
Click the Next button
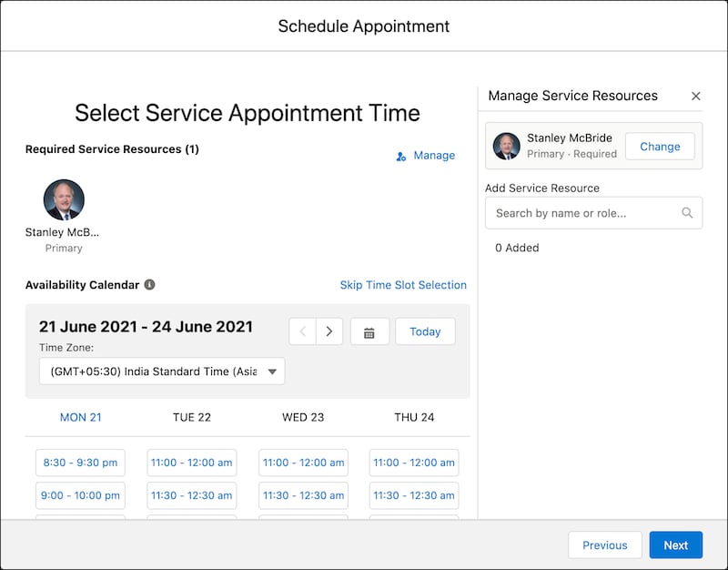pyautogui.click(x=675, y=545)
